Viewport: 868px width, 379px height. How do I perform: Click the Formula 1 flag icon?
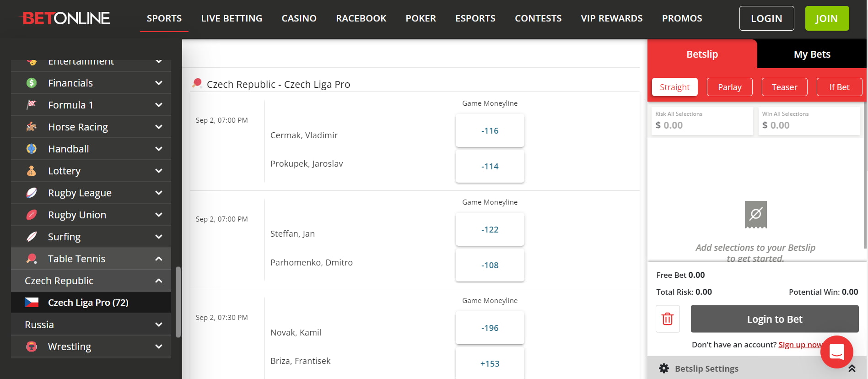[32, 105]
